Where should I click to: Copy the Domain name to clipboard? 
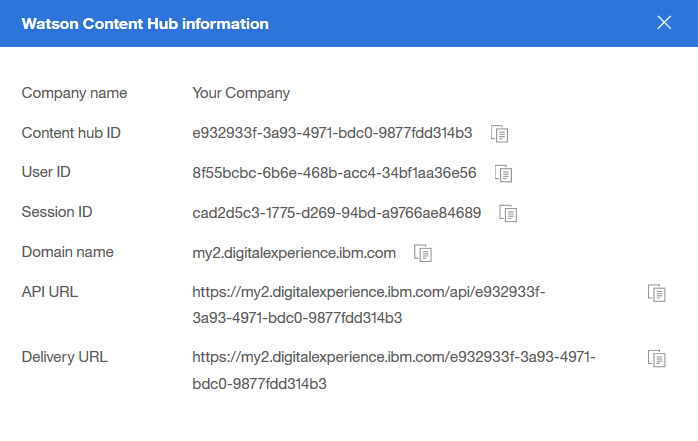click(x=423, y=254)
